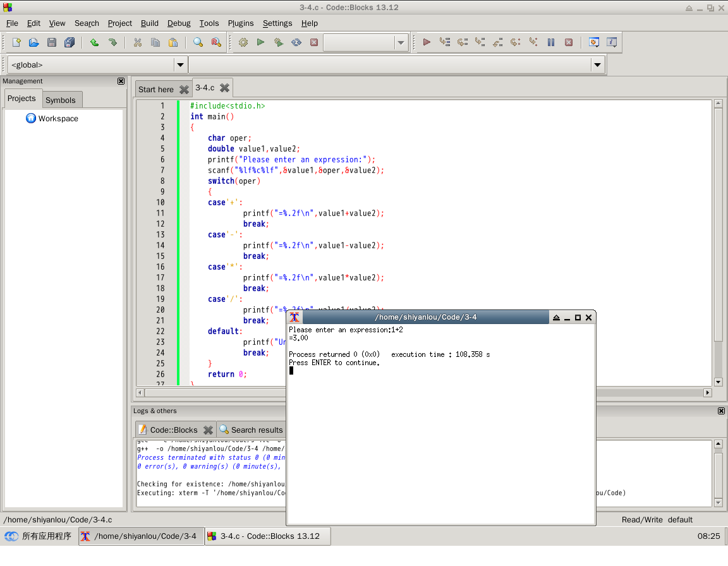Expand the <global> scope dropdown

(x=180, y=64)
